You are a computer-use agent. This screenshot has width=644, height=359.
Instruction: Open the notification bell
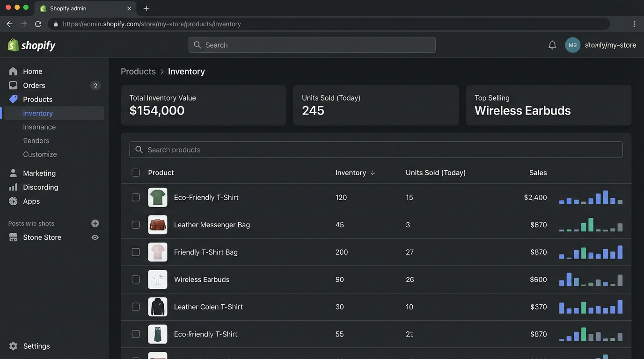(x=552, y=44)
